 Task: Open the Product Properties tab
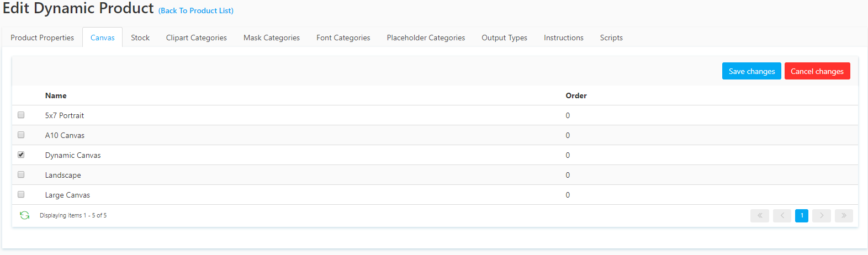tap(42, 38)
